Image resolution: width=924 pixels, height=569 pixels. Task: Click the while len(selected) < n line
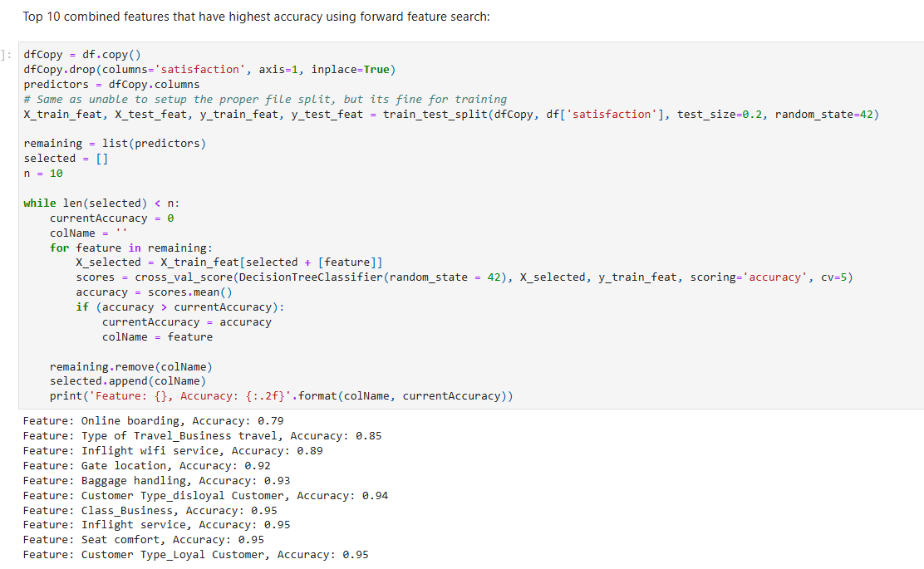tap(101, 204)
